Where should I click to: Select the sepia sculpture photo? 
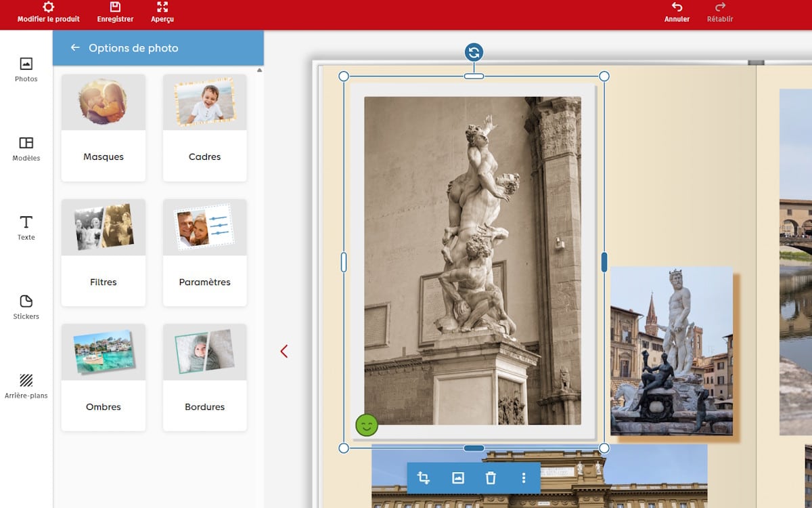coord(472,261)
